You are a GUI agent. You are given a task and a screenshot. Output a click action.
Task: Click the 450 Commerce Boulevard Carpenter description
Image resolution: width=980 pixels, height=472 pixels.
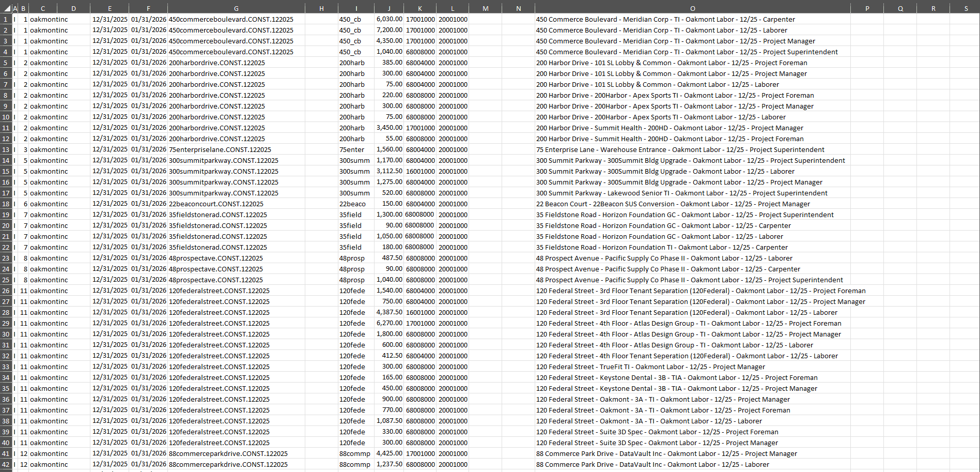[692, 19]
